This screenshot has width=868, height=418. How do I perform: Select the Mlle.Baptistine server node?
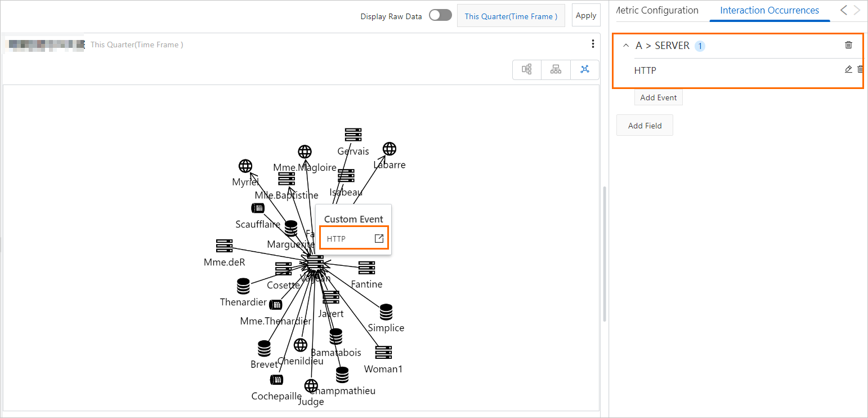(x=287, y=179)
